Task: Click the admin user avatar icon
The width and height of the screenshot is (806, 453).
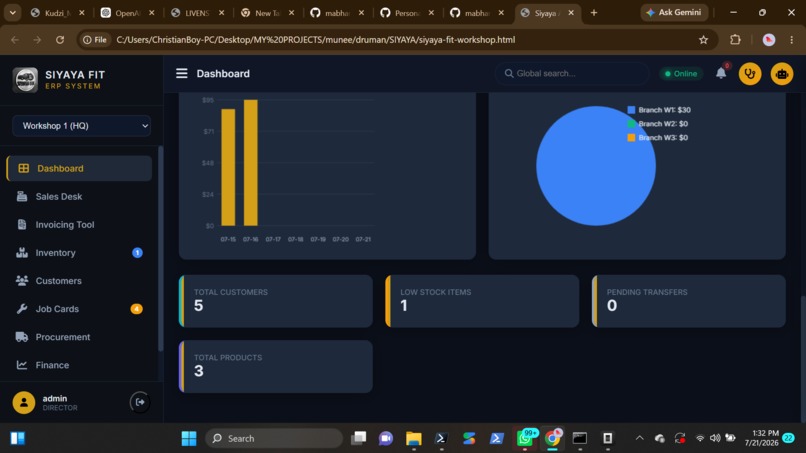Action: (24, 403)
